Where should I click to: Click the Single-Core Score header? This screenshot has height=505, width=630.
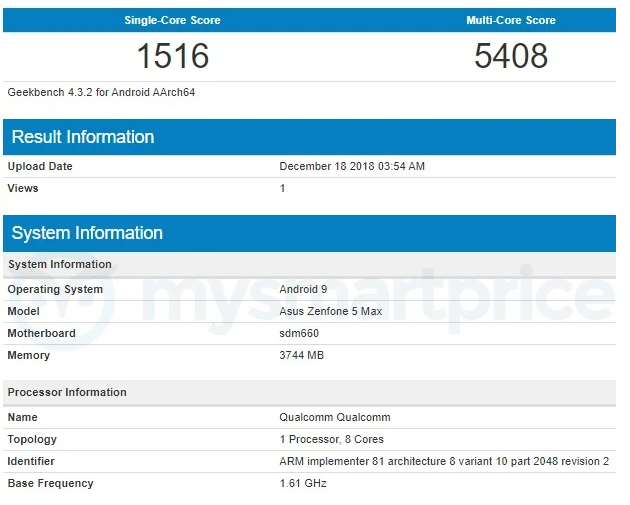pyautogui.click(x=172, y=20)
